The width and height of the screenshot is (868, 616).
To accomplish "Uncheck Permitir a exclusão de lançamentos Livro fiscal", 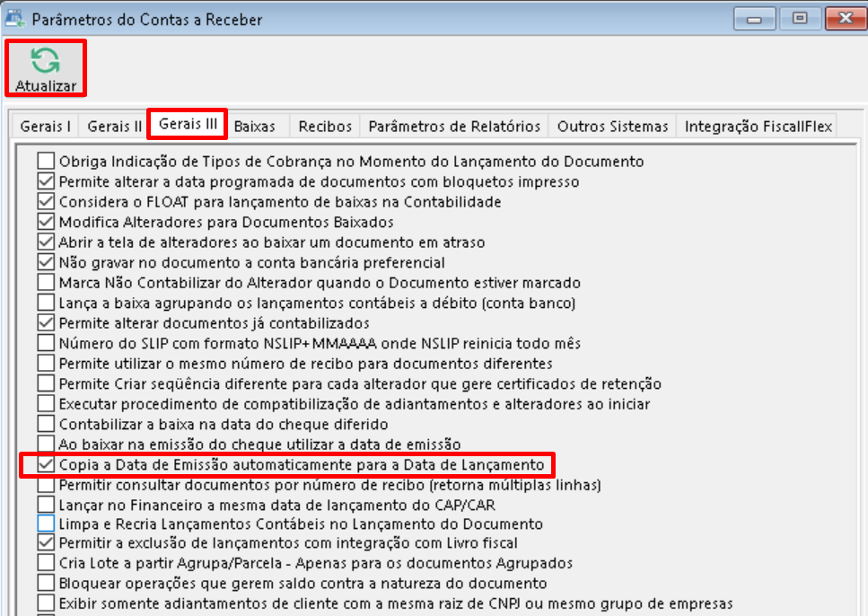I will [x=46, y=543].
